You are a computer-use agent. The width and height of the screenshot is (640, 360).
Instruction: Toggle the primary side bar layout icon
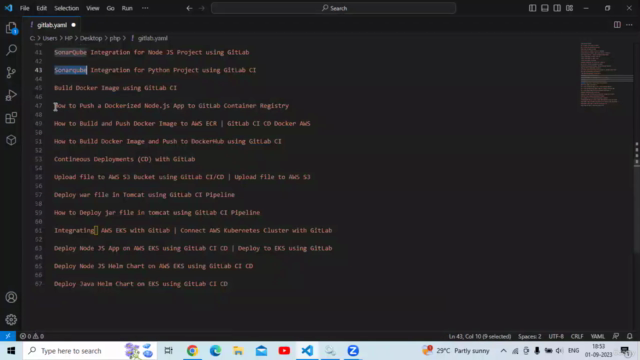pyautogui.click(x=532, y=8)
